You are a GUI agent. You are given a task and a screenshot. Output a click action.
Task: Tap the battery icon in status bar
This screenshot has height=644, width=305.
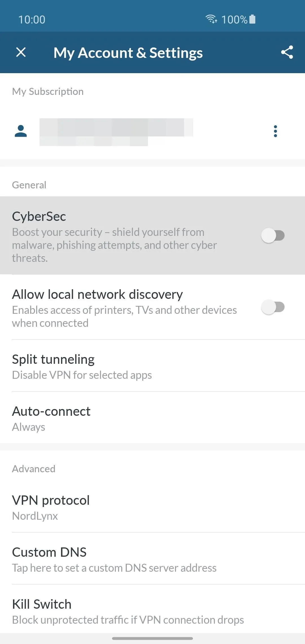(x=252, y=19)
